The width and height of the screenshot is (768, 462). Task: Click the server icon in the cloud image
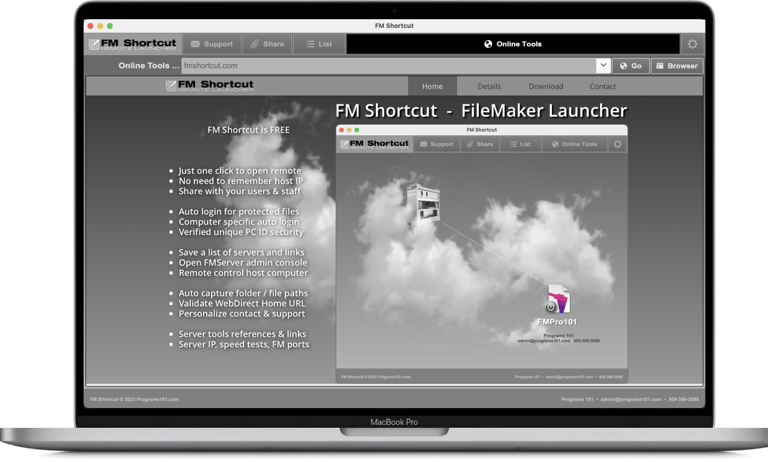pyautogui.click(x=423, y=204)
